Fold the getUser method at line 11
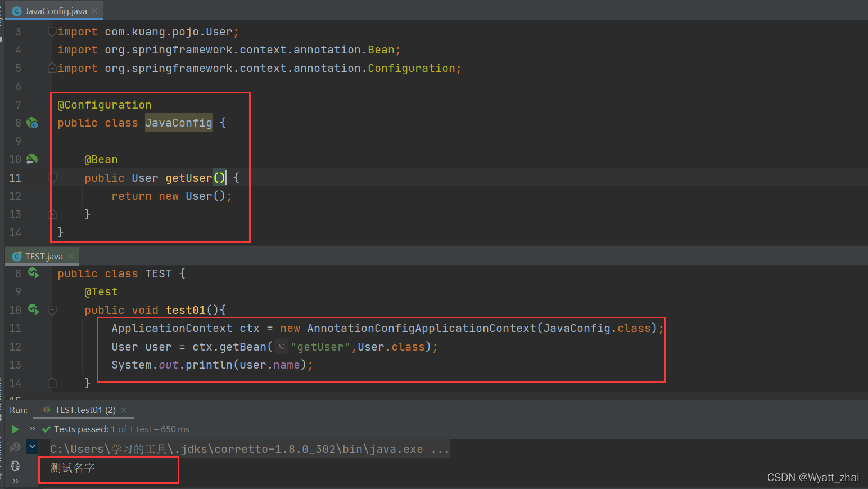This screenshot has height=489, width=868. point(52,178)
